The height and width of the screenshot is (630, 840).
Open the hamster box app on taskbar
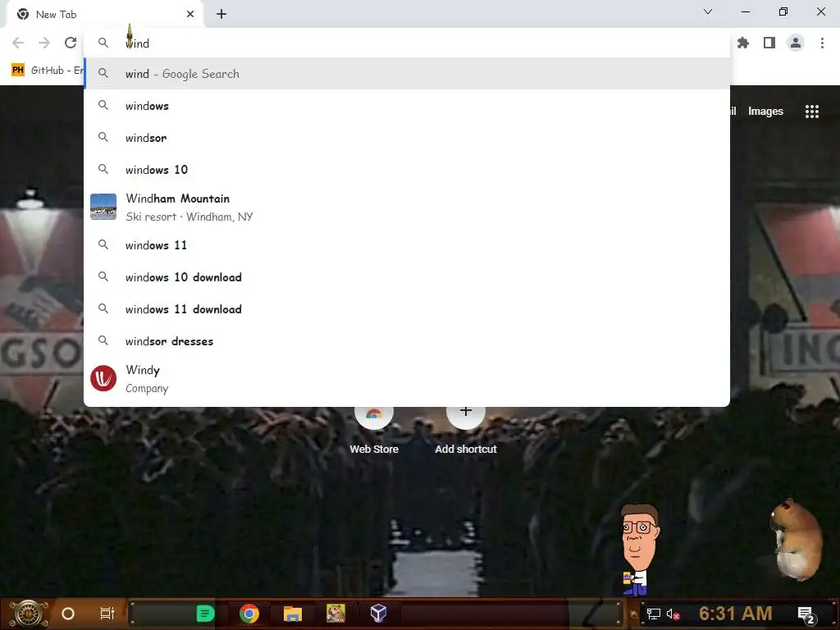pyautogui.click(x=336, y=614)
